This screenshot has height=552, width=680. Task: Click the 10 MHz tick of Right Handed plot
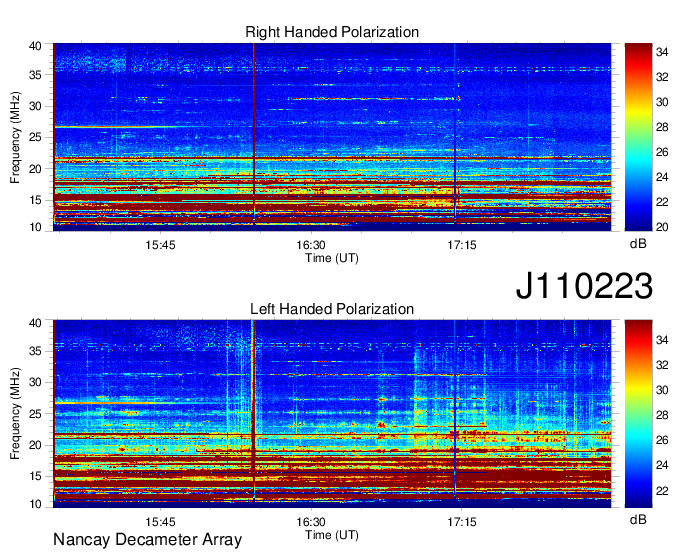(35, 227)
